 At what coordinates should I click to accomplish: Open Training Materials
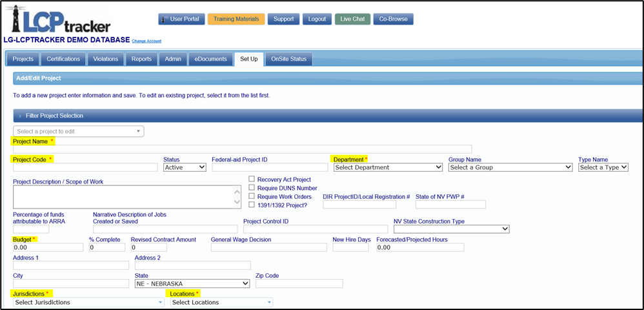point(236,19)
